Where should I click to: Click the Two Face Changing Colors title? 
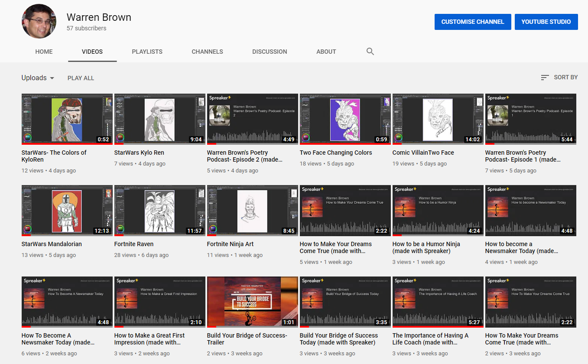tap(336, 153)
